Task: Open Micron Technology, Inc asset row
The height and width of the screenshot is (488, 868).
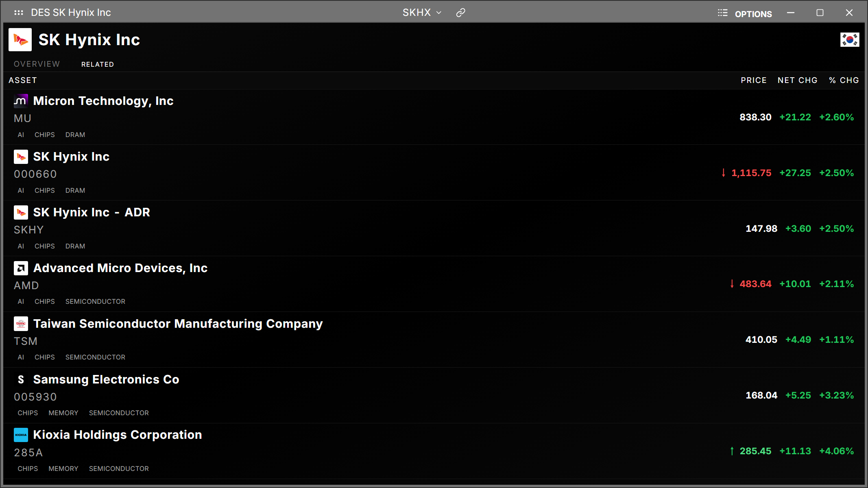Action: point(434,117)
